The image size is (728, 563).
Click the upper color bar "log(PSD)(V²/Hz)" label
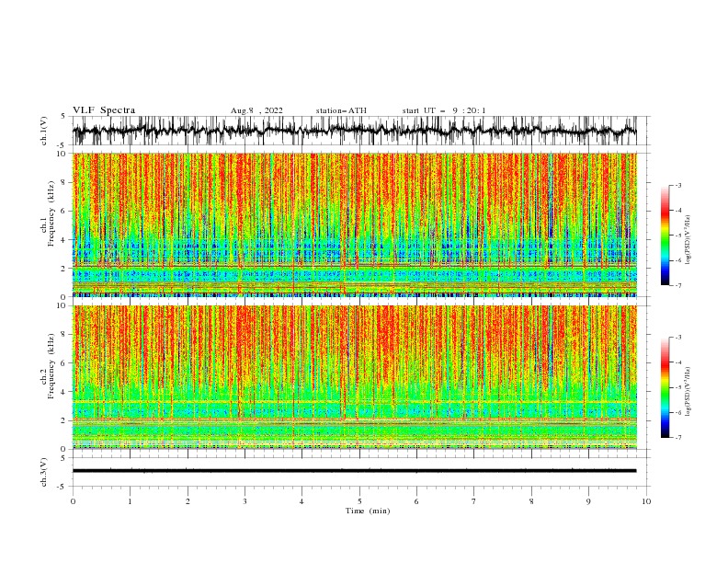click(688, 240)
